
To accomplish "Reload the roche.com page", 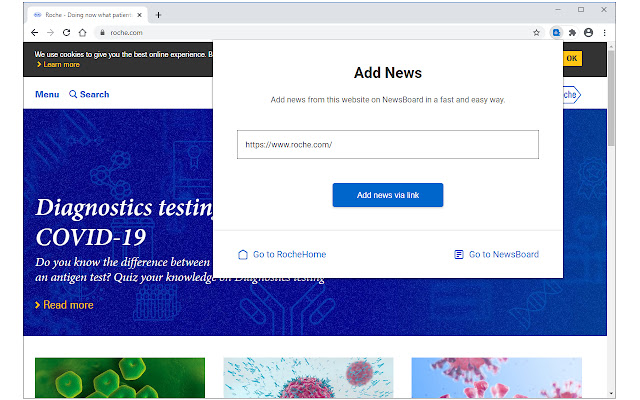I will (67, 33).
